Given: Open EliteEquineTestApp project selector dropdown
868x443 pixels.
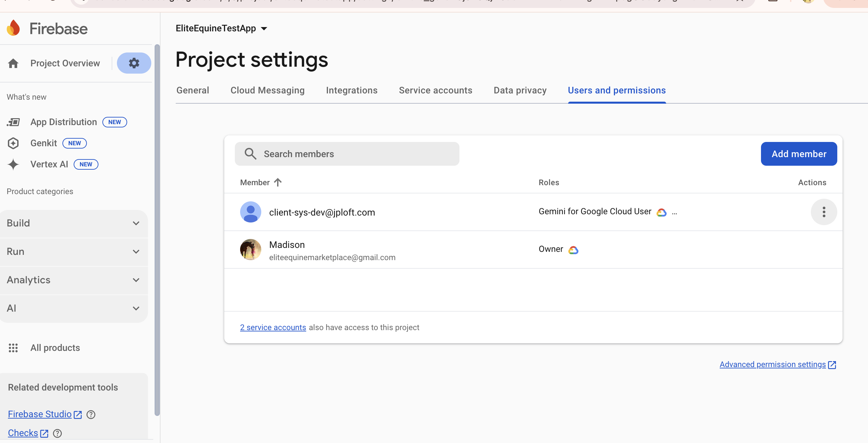Looking at the screenshot, I should click(x=221, y=28).
